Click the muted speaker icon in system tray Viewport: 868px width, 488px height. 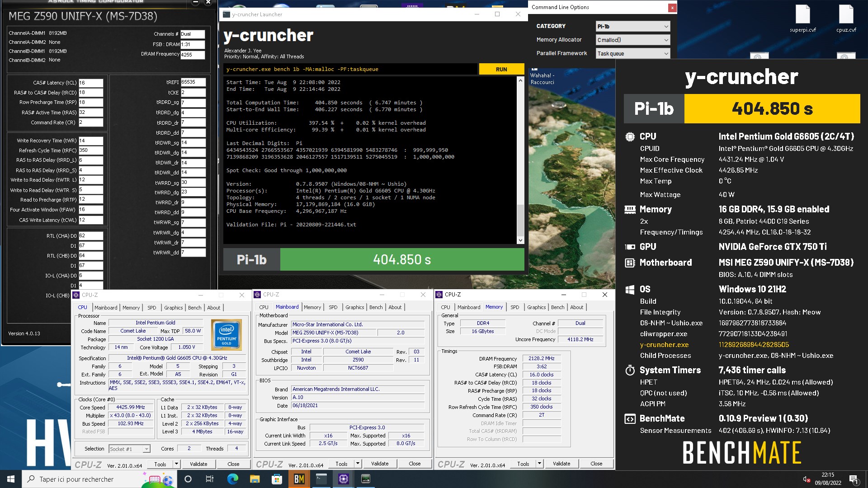806,479
